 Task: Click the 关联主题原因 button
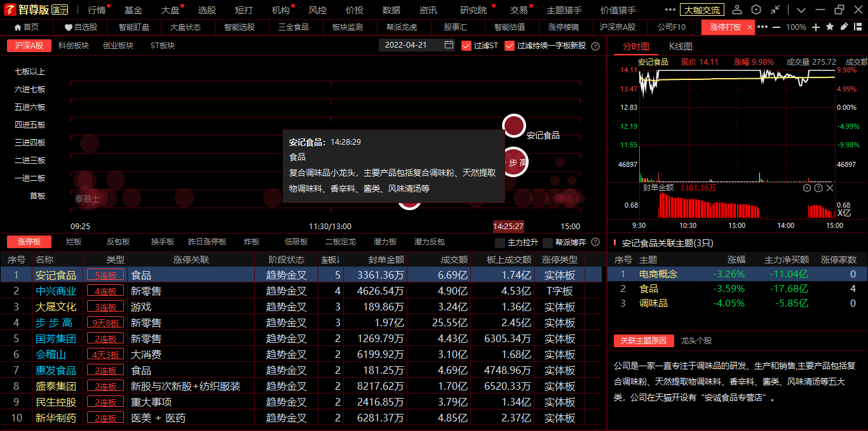[x=644, y=340]
